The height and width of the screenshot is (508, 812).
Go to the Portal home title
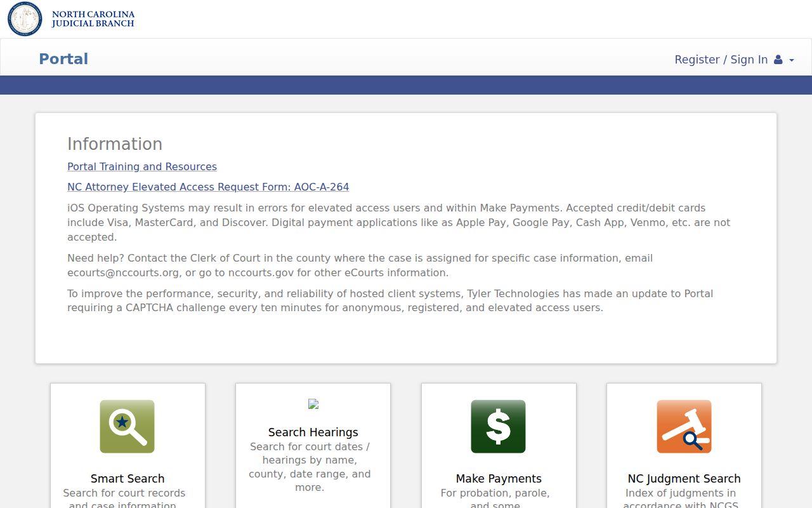pyautogui.click(x=63, y=59)
